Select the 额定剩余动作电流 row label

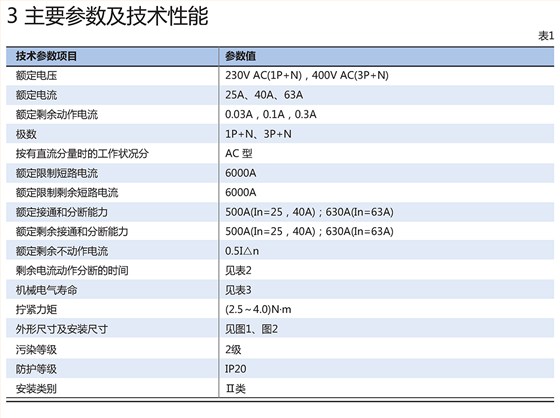point(56,115)
